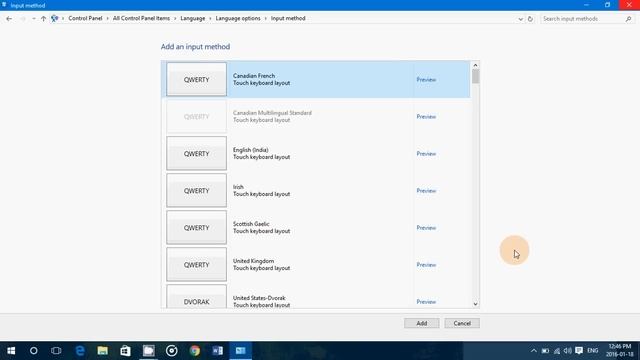Click list scrollbar down arrow
This screenshot has height=360, width=640.
tap(475, 304)
